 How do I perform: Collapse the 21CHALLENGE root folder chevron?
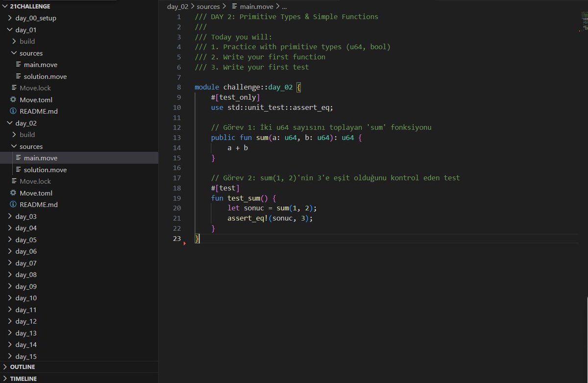pos(4,6)
